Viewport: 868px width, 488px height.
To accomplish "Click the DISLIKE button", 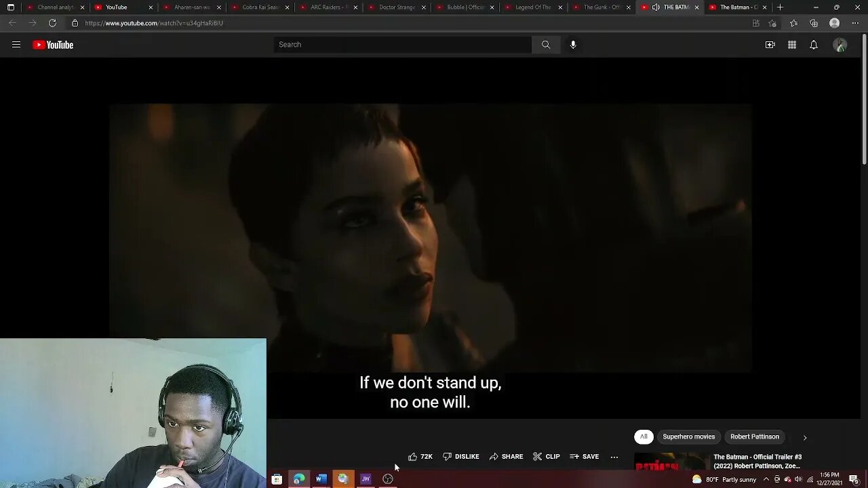I will (461, 457).
